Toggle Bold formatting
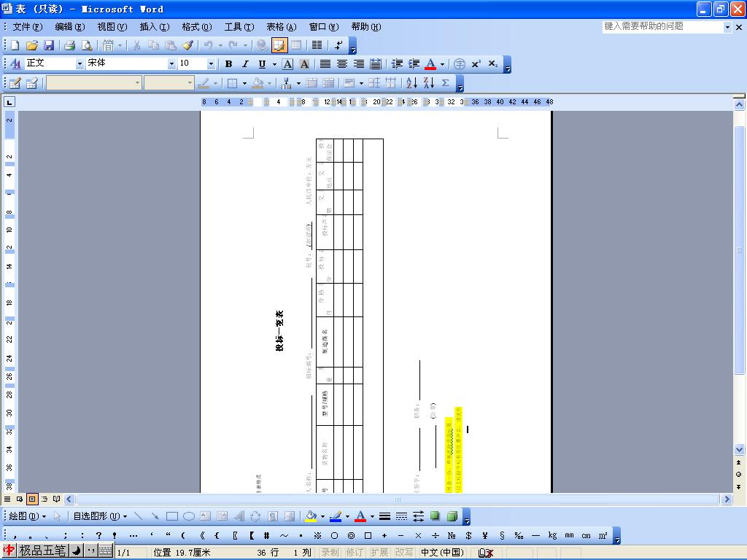This screenshot has height=560, width=747. click(228, 64)
